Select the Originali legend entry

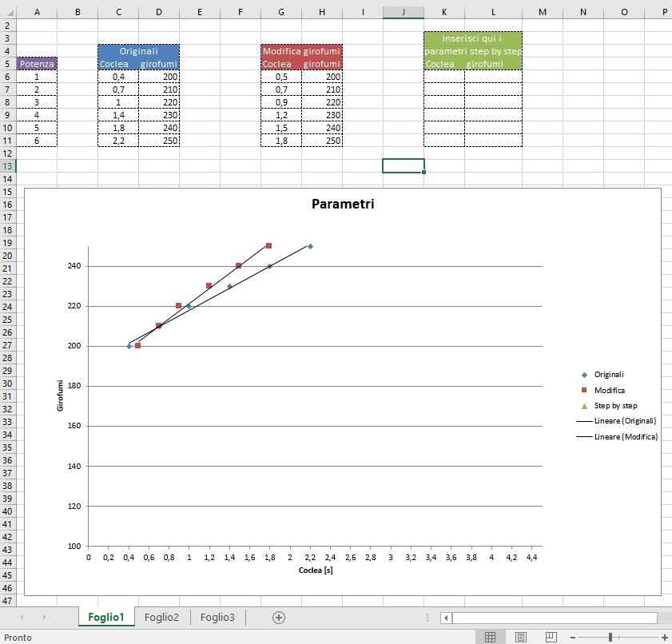coord(602,375)
